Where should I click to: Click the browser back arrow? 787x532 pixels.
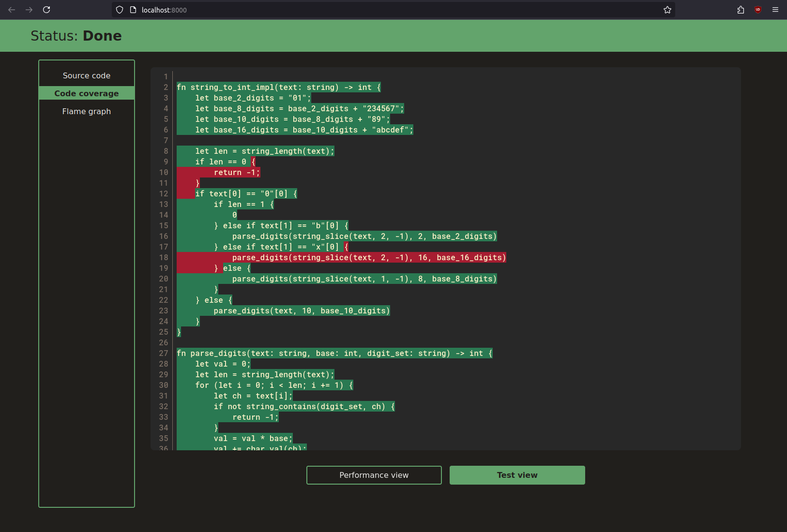(x=12, y=10)
